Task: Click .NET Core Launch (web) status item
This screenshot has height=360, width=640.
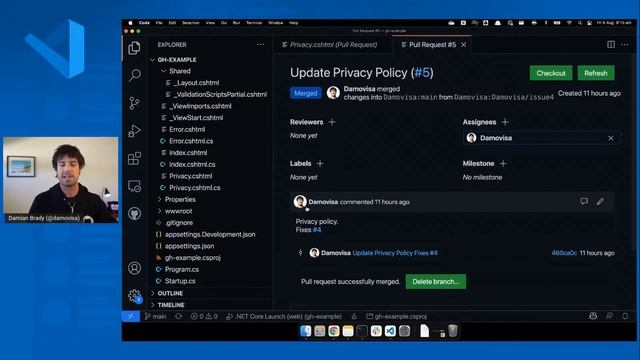Action: (x=284, y=316)
